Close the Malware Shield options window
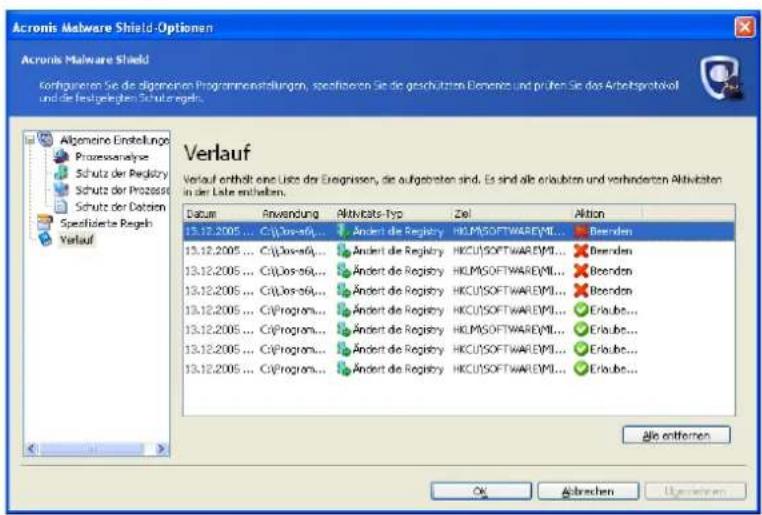 pyautogui.click(x=745, y=27)
